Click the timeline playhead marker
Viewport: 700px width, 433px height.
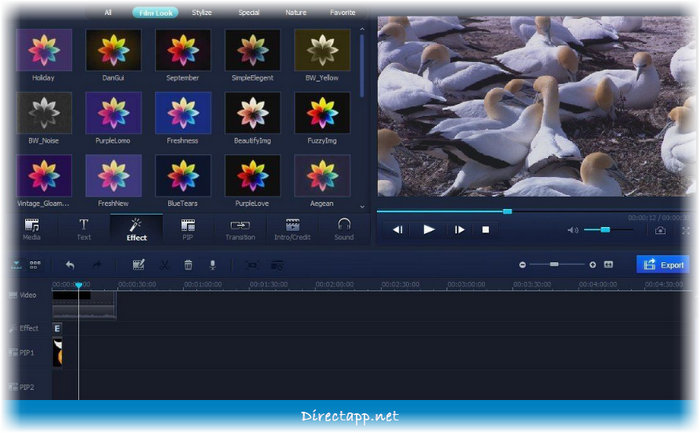click(x=79, y=285)
